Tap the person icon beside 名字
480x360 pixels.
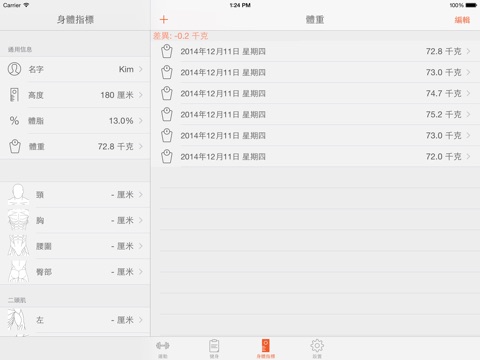(14, 69)
